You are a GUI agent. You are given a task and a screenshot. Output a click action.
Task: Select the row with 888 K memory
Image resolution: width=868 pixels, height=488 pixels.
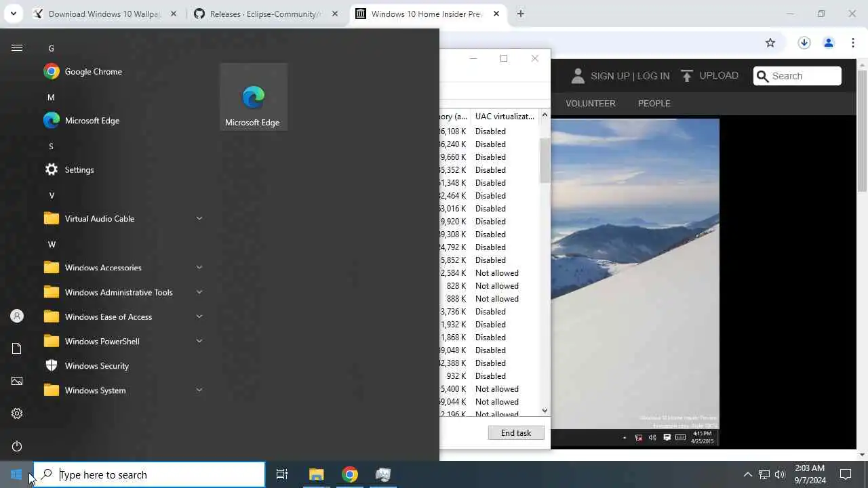click(489, 299)
